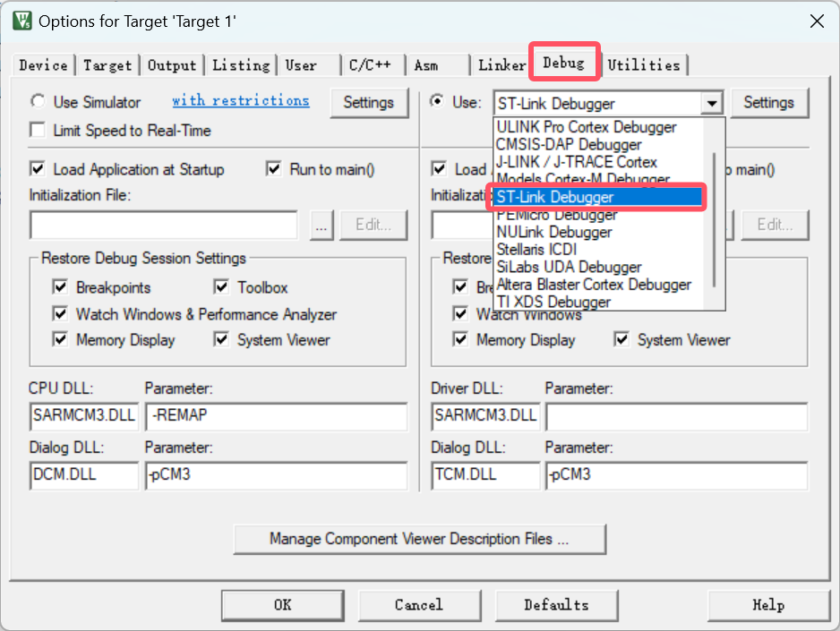Click simulator Edit... button
Image resolution: width=840 pixels, height=631 pixels.
click(x=373, y=225)
